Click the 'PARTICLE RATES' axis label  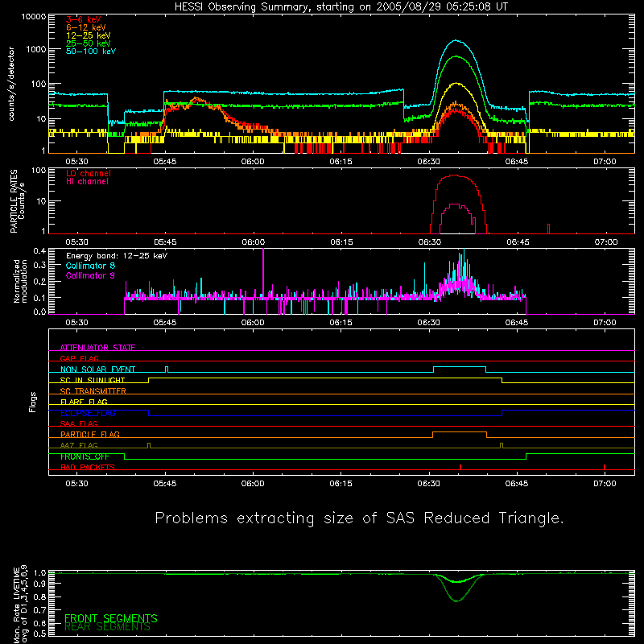pos(14,201)
